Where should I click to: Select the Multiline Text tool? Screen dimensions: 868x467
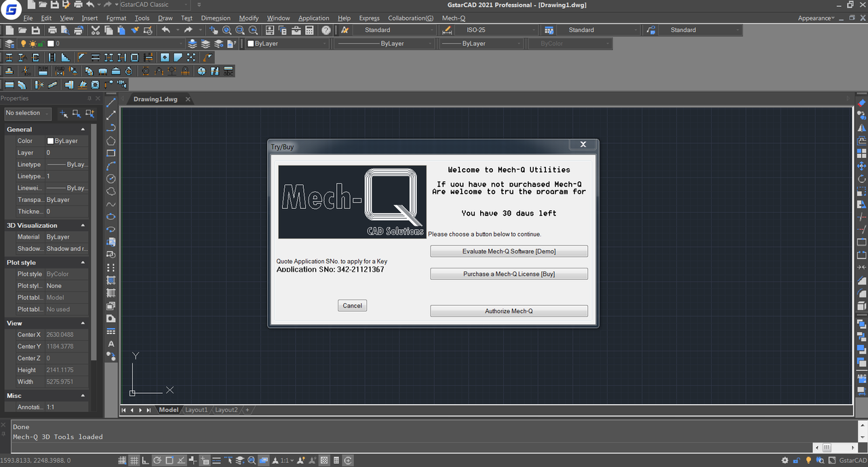(111, 344)
